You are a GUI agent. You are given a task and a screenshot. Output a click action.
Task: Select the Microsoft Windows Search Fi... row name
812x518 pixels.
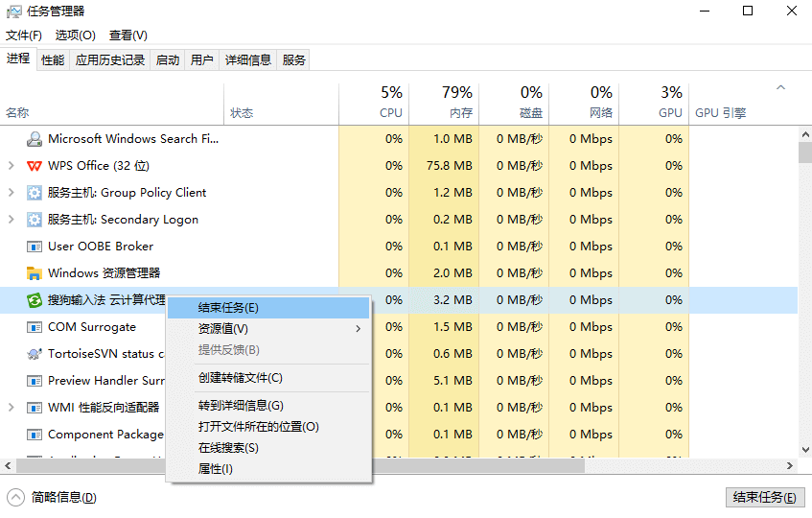[133, 139]
